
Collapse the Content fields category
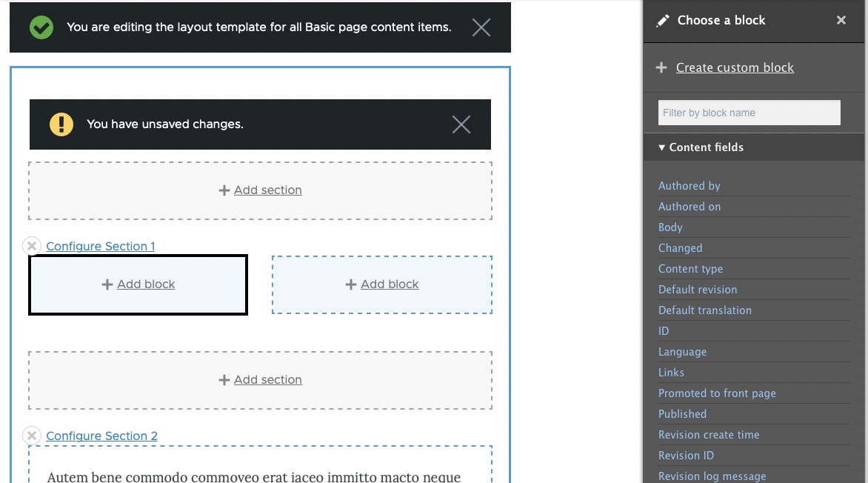661,147
